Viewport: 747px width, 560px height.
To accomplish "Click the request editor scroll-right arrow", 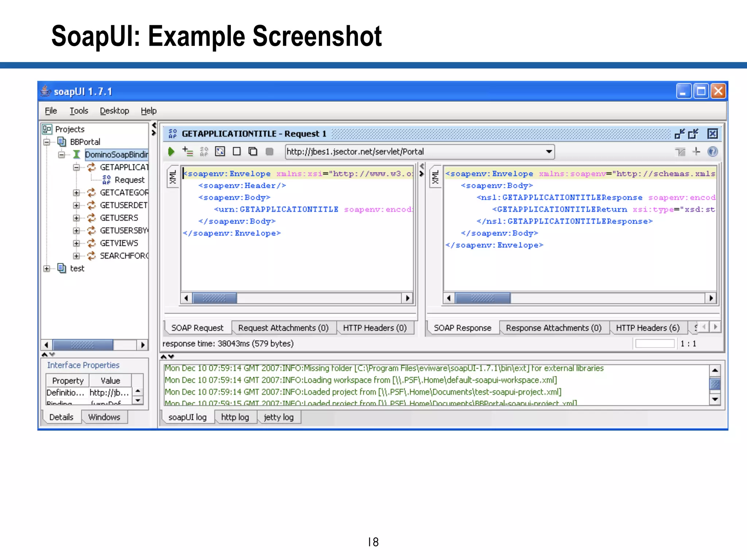I will point(407,298).
